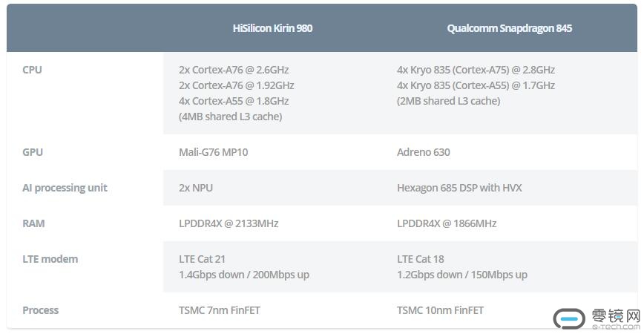Click the Mali-G76 MP10 cell
The width and height of the screenshot is (644, 334).
pos(214,152)
